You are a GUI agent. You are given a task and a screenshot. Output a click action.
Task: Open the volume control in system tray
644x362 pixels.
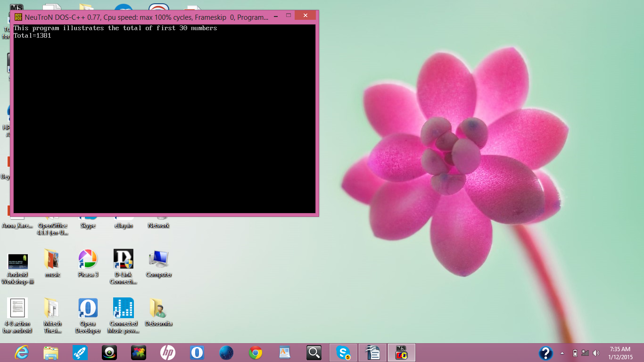coord(596,353)
